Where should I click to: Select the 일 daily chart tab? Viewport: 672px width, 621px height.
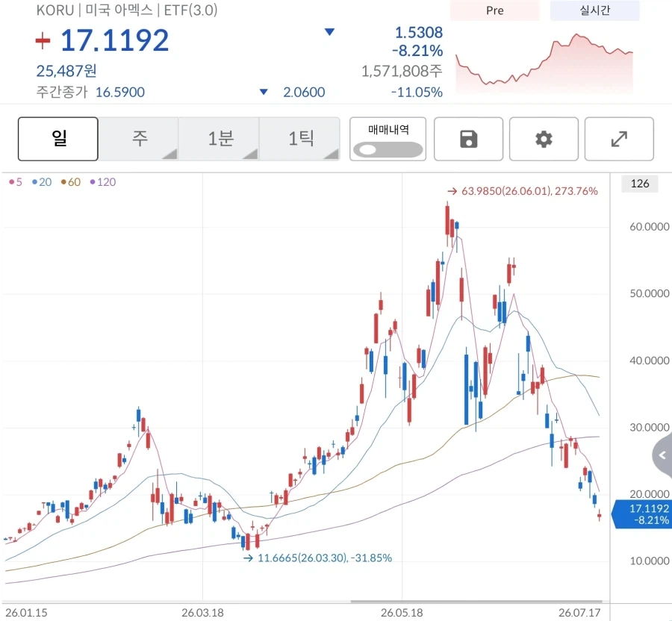pos(58,139)
